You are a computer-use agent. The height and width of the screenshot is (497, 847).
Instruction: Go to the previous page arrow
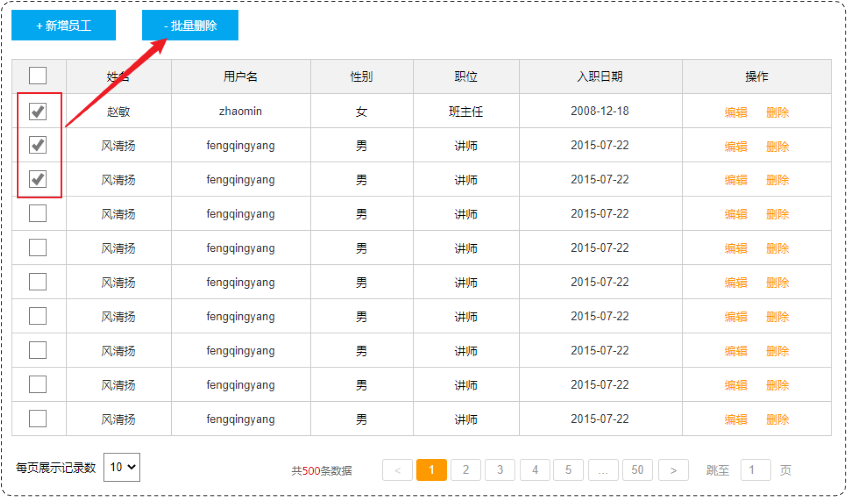click(397, 470)
